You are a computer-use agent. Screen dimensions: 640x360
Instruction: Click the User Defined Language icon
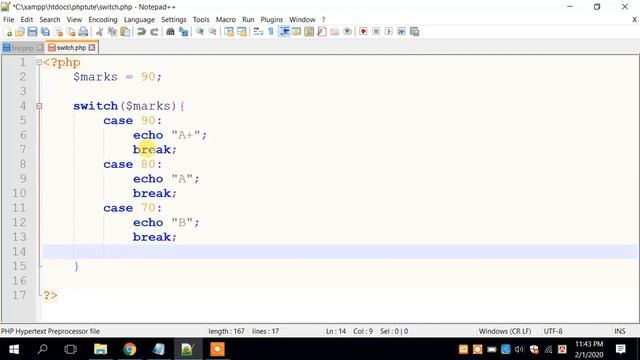[x=296, y=32]
